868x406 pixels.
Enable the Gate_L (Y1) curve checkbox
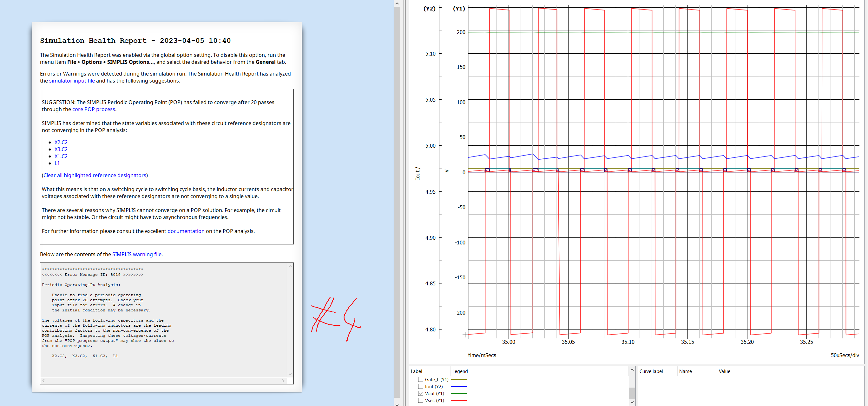[421, 379]
